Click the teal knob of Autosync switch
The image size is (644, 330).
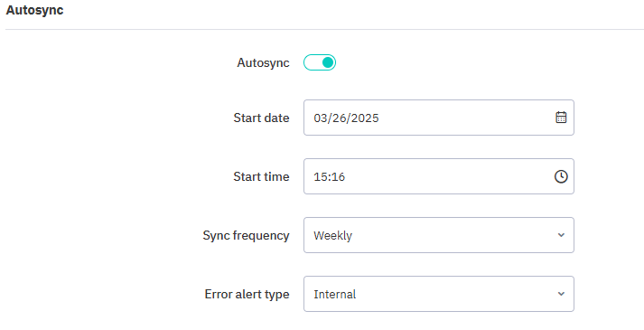[x=328, y=62]
